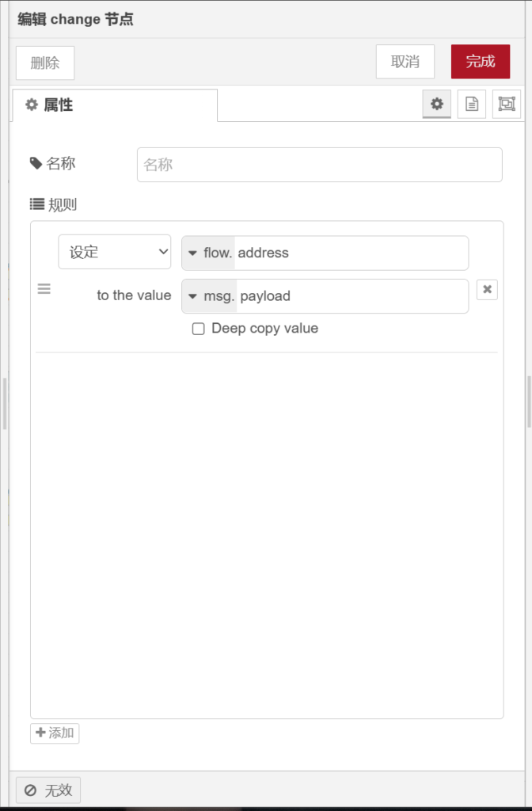Open the 设定 action dropdown
The image size is (532, 811).
coord(115,253)
